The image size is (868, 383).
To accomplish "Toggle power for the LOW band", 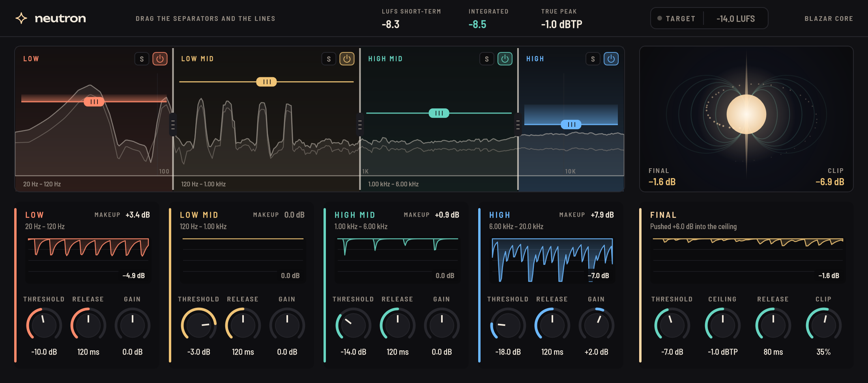I will pos(160,59).
